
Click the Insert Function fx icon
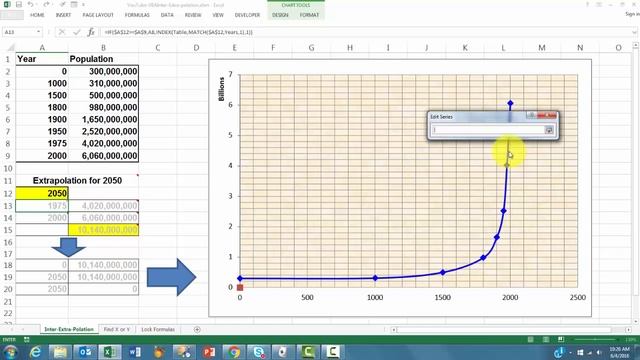point(91,32)
